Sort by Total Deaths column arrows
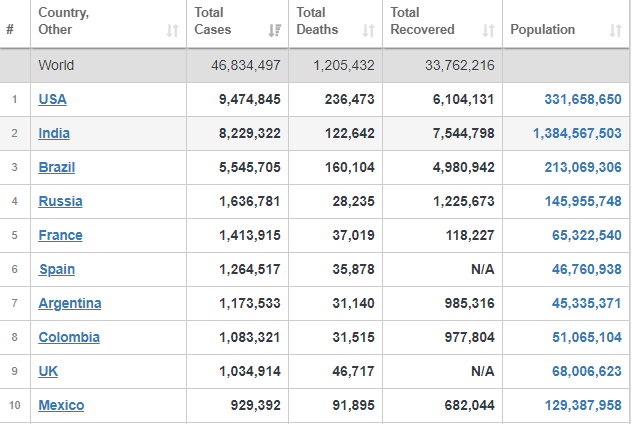The image size is (633, 424). point(368,30)
